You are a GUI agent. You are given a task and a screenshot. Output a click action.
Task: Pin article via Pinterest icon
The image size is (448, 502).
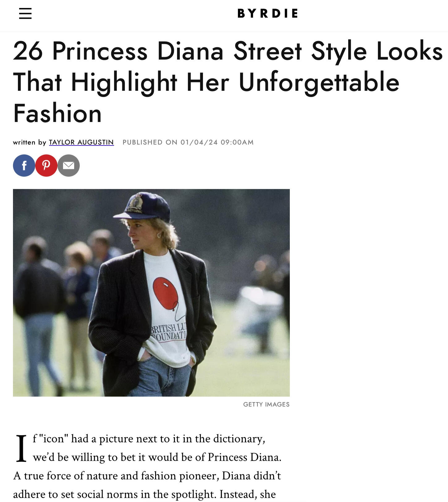point(46,166)
